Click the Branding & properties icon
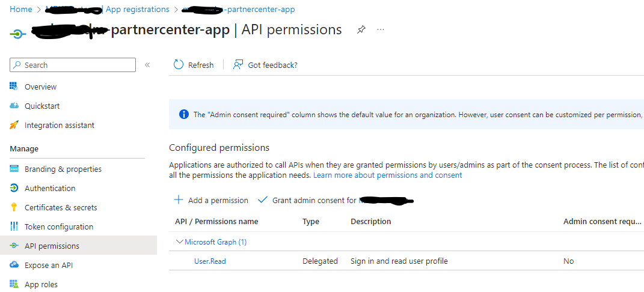Screen dimensions: 644x292 point(14,169)
